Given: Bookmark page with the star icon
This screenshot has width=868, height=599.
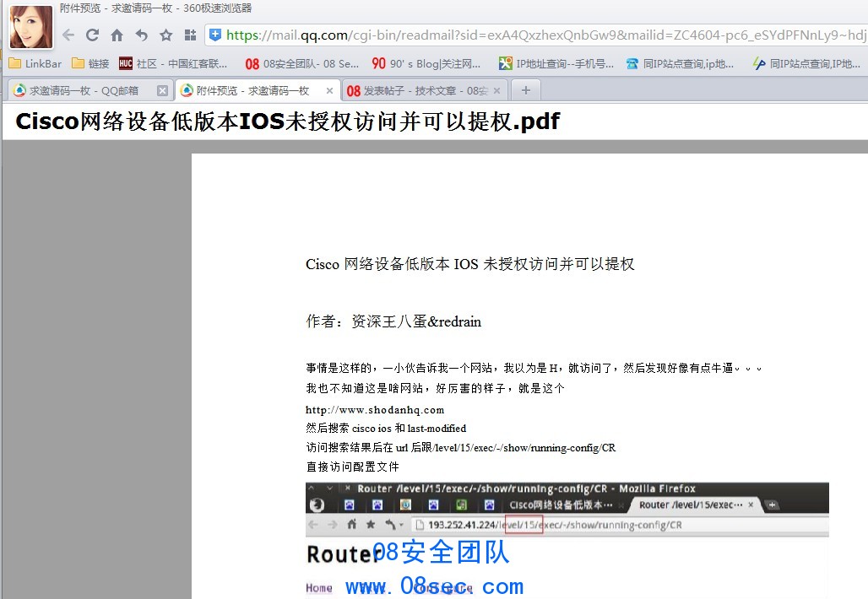Looking at the screenshot, I should click(166, 35).
